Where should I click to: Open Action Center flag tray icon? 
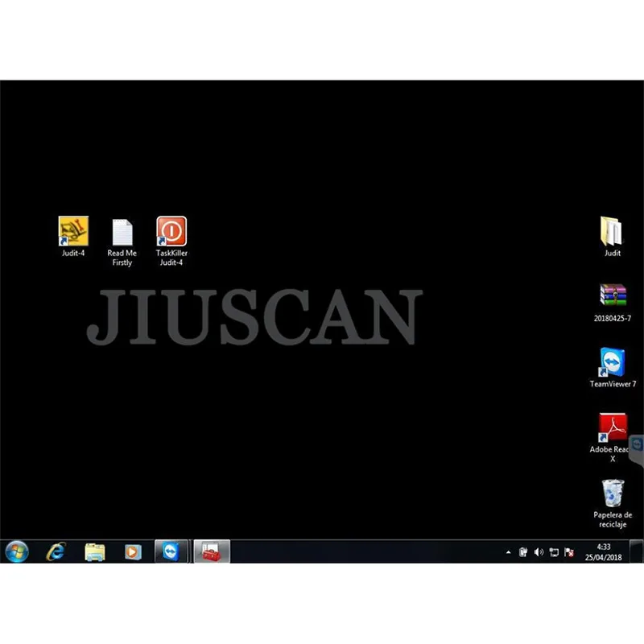pos(569,552)
